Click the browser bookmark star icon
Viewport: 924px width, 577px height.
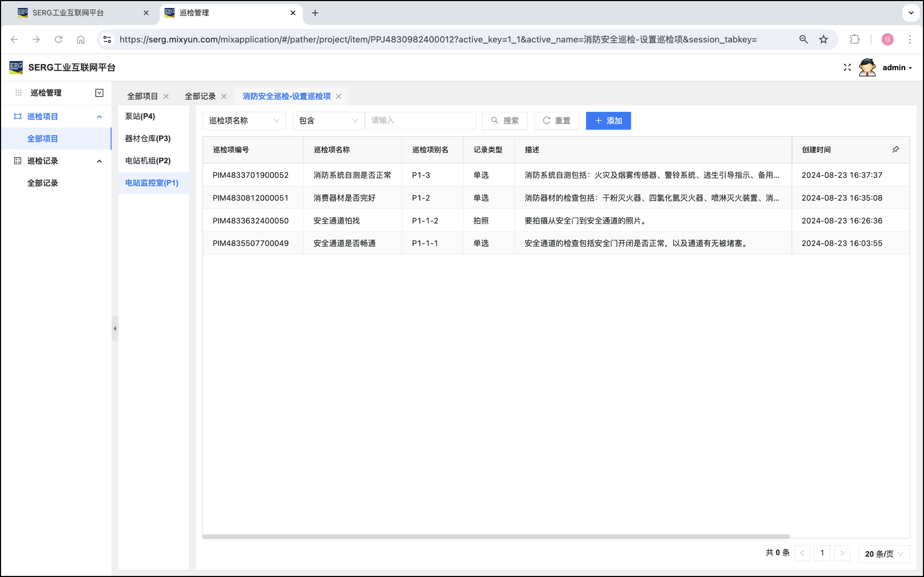[x=823, y=39]
